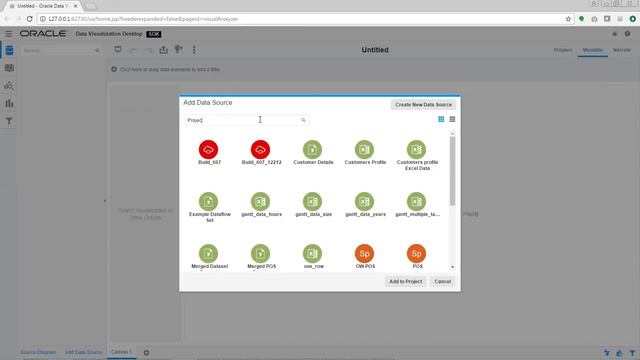Open the hamburger navigation menu
The height and width of the screenshot is (360, 640).
click(9, 34)
